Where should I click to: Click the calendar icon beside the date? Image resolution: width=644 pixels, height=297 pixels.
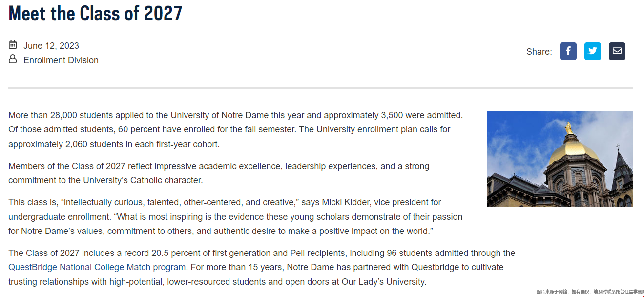[x=13, y=45]
